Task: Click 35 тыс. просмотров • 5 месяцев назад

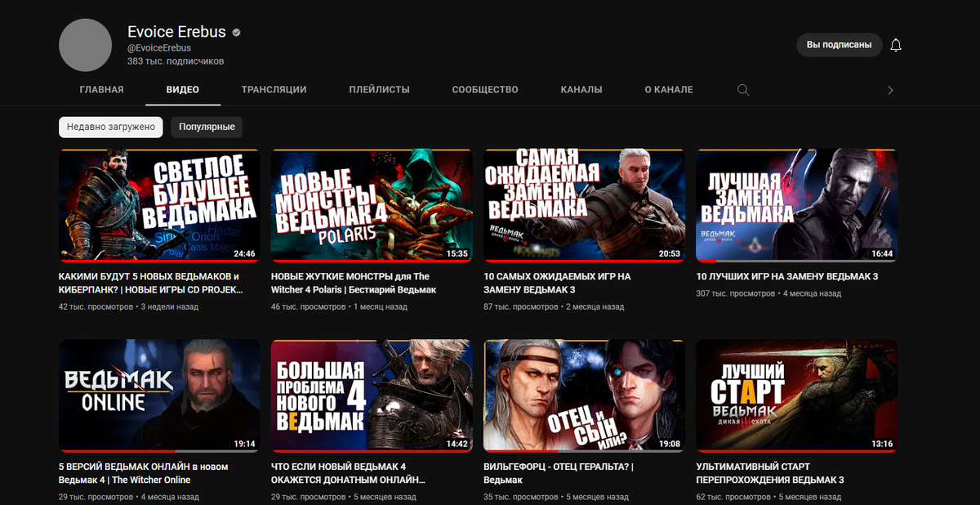Action: (x=556, y=496)
